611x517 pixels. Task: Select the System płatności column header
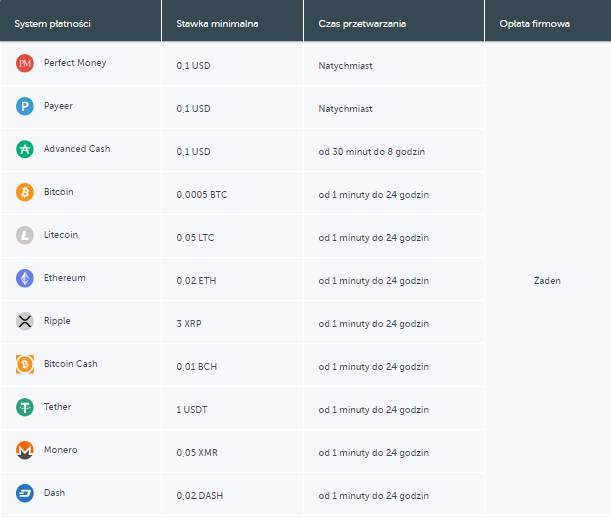[52, 22]
